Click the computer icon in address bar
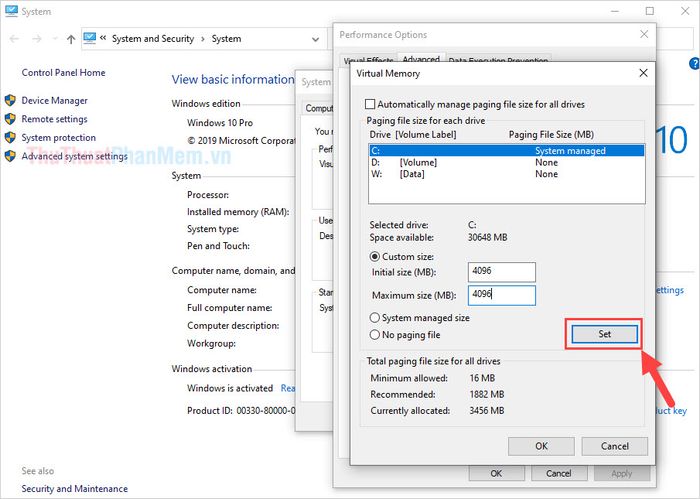 point(90,38)
